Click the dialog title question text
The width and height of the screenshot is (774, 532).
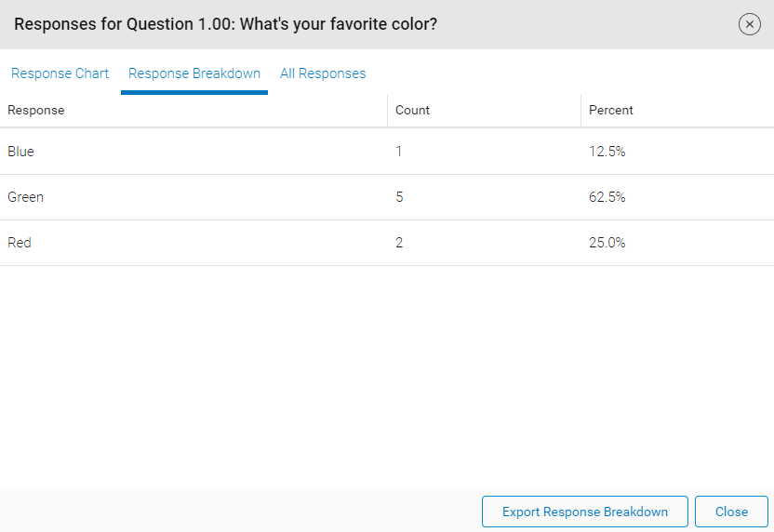coord(225,24)
